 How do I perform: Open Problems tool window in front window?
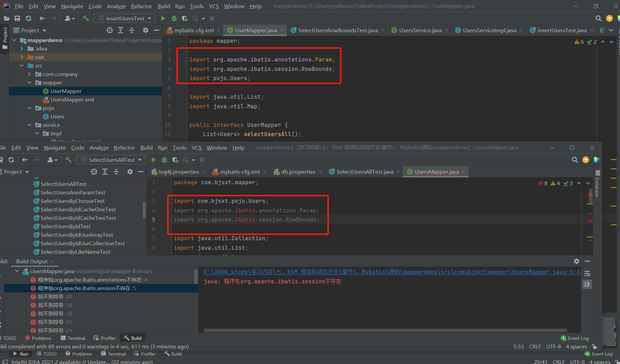click(38, 338)
